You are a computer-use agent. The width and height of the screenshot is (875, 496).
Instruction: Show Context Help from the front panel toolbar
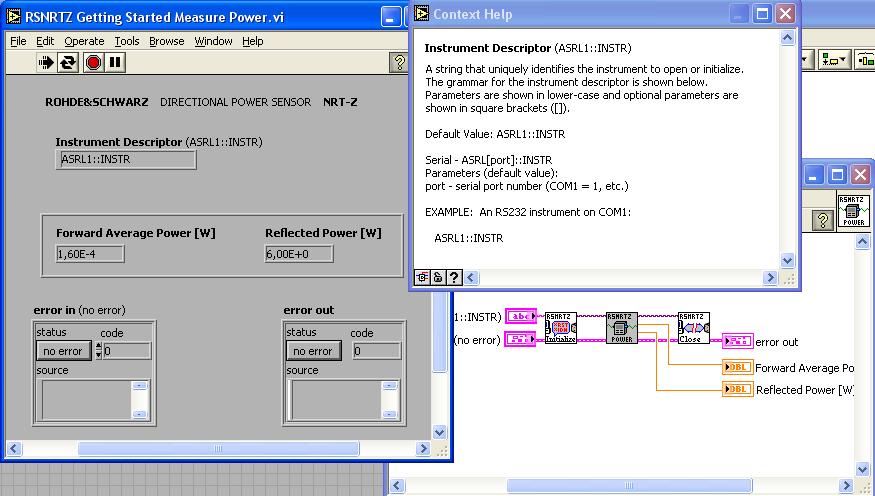coord(399,62)
